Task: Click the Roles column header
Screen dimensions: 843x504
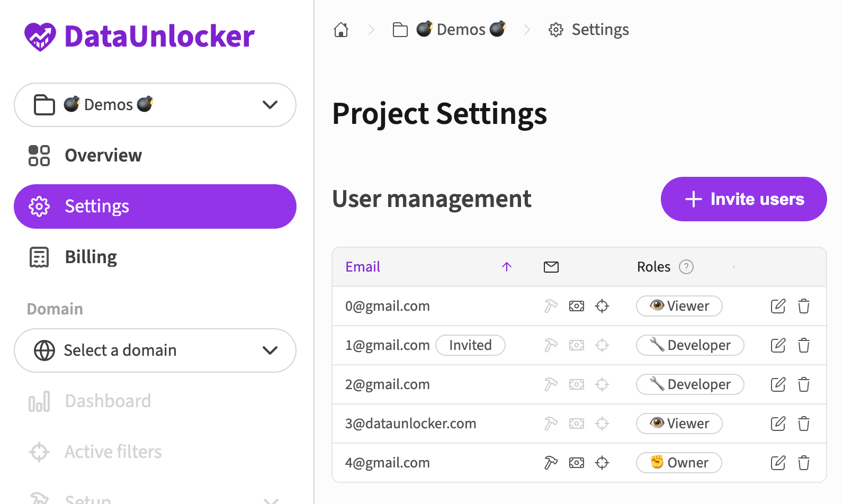Action: click(654, 267)
